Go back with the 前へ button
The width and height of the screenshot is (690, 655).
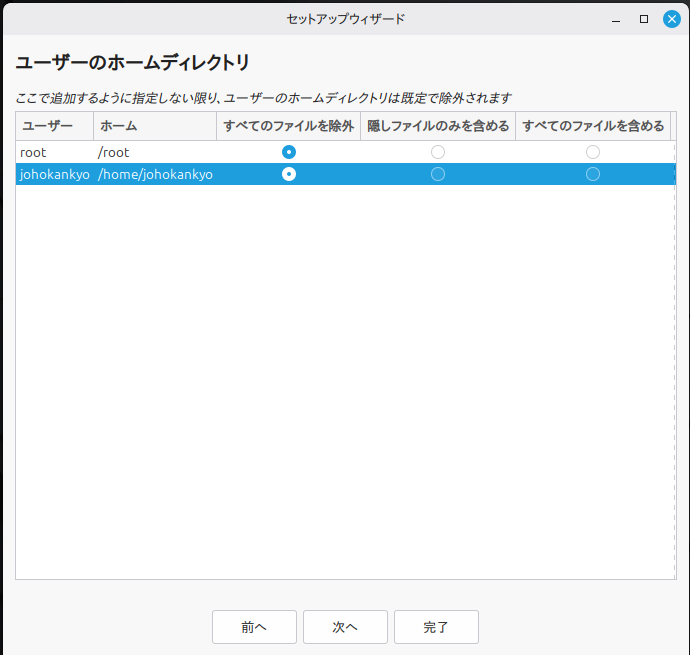tap(254, 627)
